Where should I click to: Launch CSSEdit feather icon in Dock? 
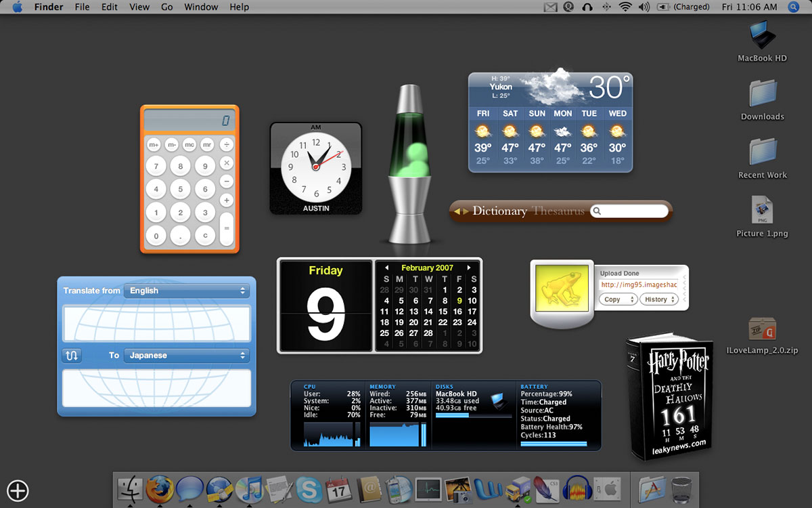[547, 489]
